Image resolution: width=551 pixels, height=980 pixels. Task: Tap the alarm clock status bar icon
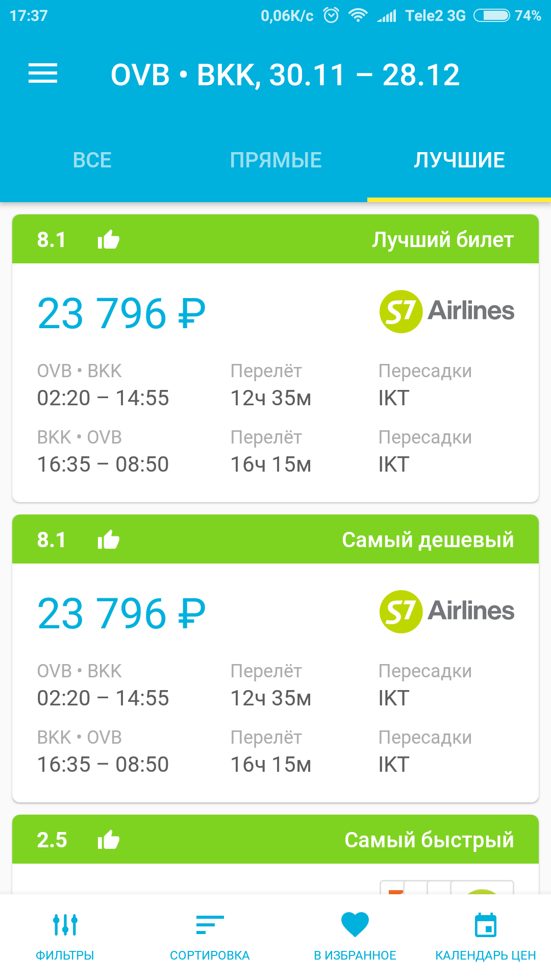pyautogui.click(x=331, y=15)
